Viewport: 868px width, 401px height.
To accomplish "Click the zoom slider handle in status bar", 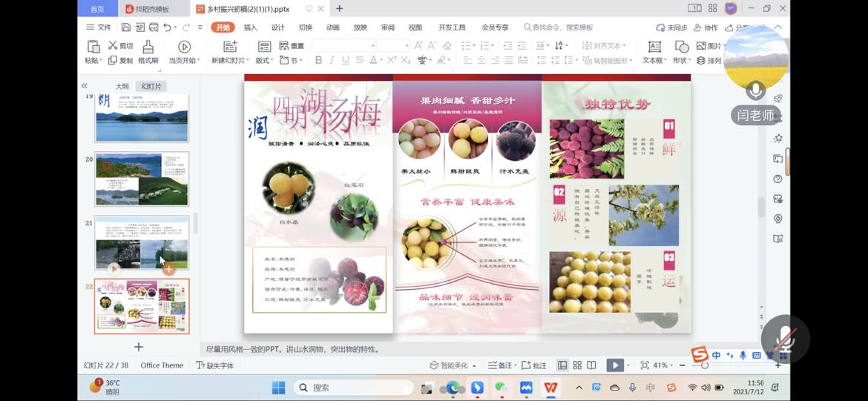I will tap(705, 365).
